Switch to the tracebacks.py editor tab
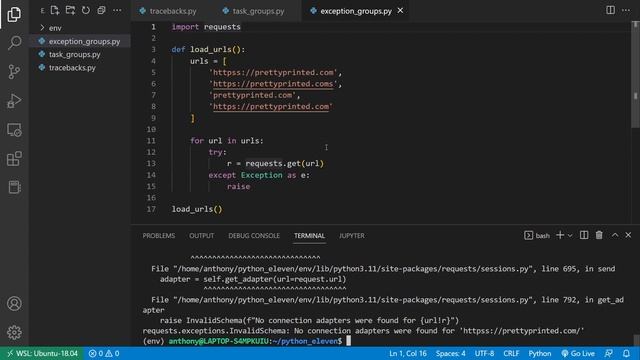This screenshot has width=640, height=360. (172, 11)
